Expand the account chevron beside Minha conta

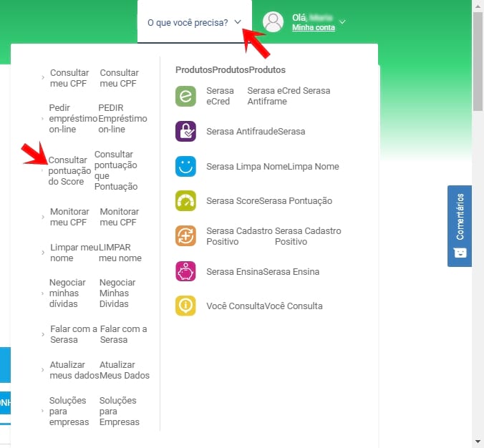pyautogui.click(x=342, y=21)
